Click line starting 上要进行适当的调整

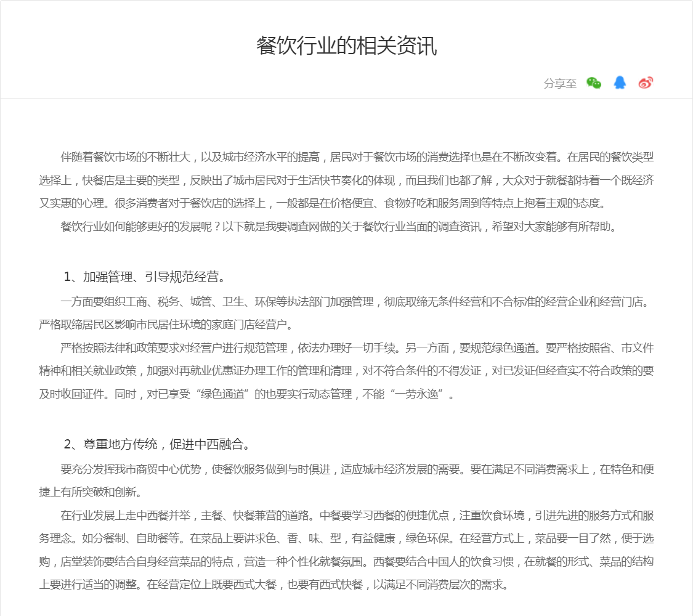274,585
